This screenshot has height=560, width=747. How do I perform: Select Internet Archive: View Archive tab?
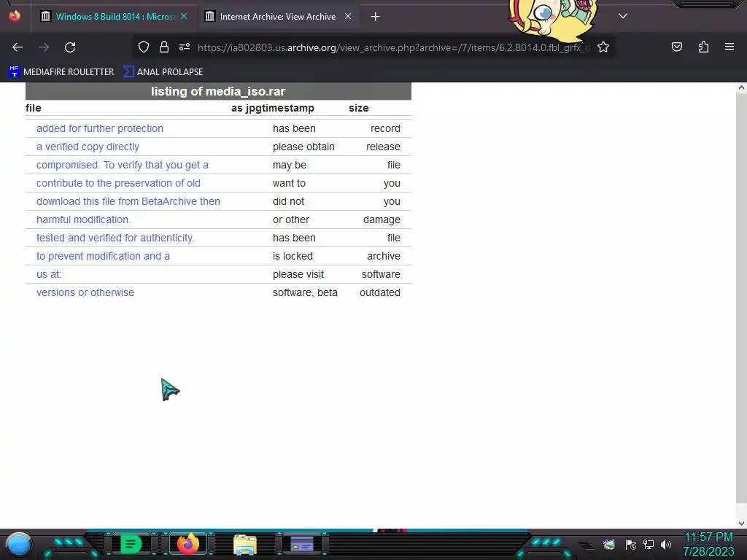[278, 16]
